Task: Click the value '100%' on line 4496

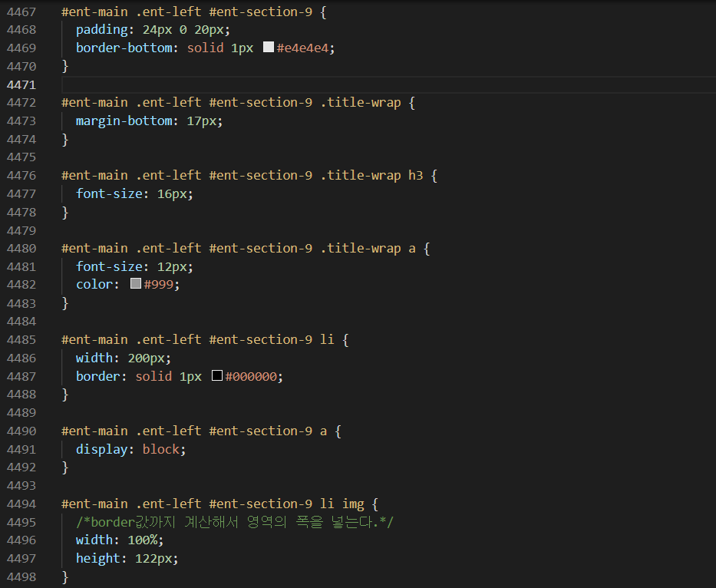Action: pyautogui.click(x=143, y=540)
